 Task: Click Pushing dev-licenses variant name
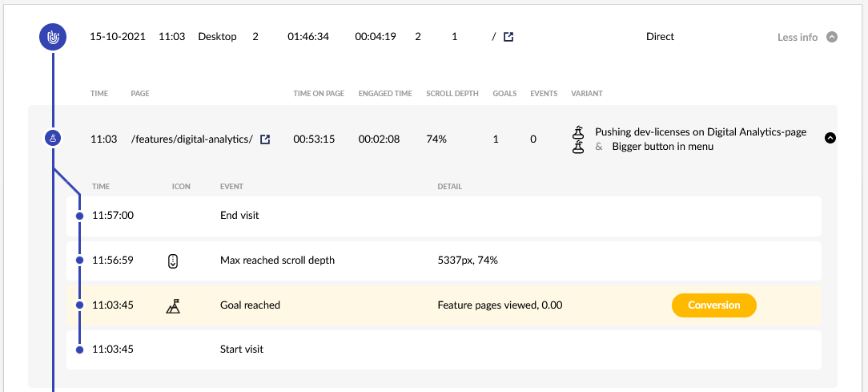click(701, 132)
